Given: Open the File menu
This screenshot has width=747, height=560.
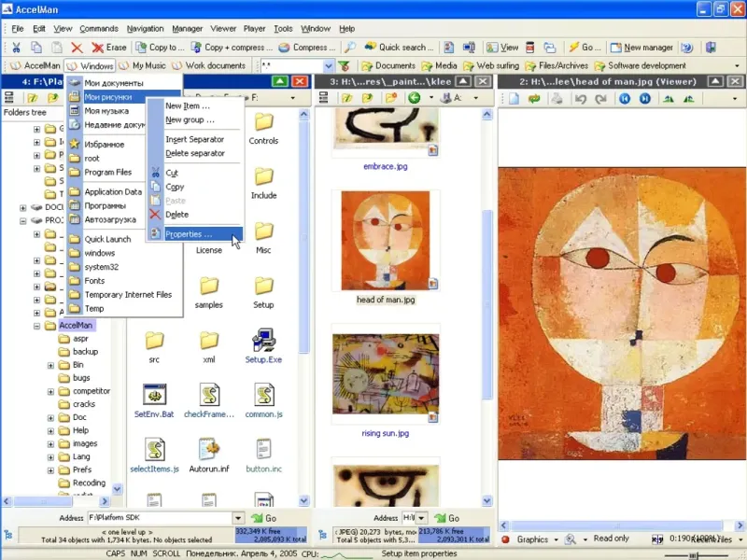Looking at the screenshot, I should 17,29.
